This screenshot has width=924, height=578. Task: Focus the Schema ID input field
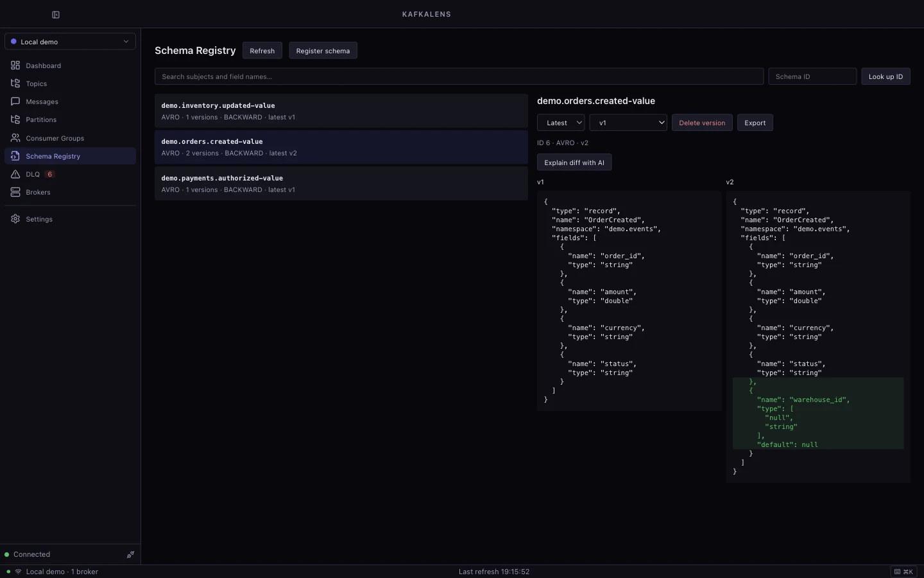[812, 76]
